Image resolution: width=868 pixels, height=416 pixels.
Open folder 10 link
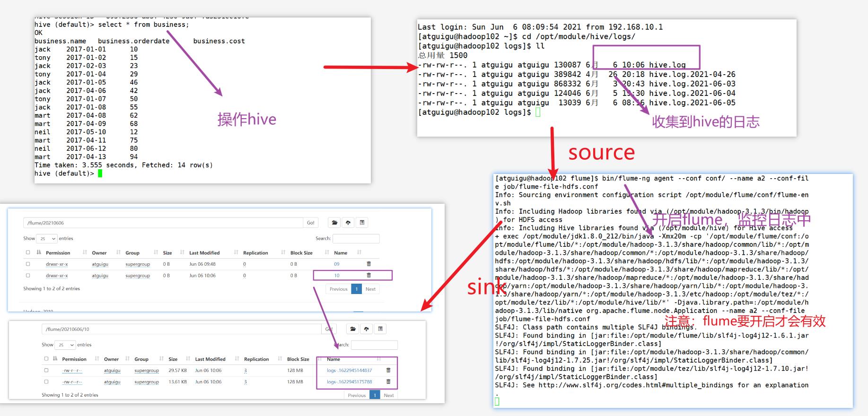tap(337, 276)
